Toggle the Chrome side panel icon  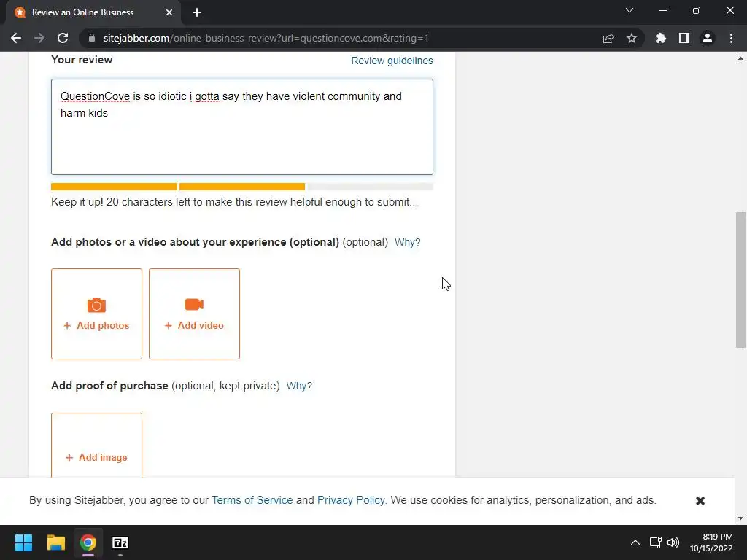tap(684, 38)
